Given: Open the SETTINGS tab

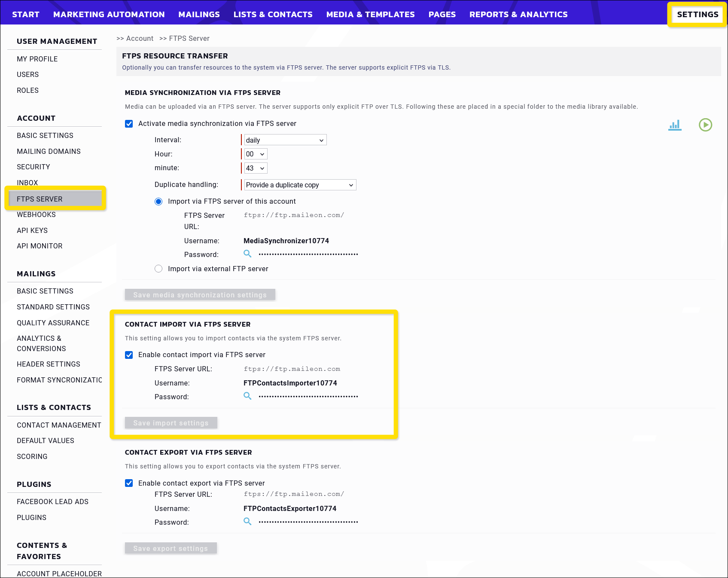Looking at the screenshot, I should 698,14.
